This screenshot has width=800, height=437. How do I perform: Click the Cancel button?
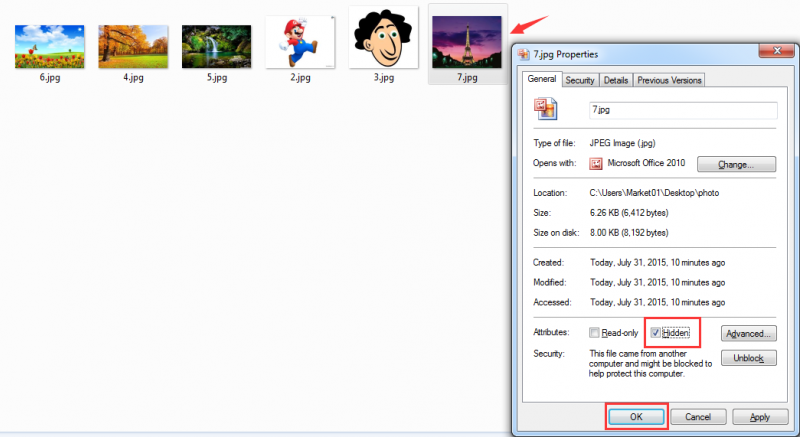(x=698, y=417)
